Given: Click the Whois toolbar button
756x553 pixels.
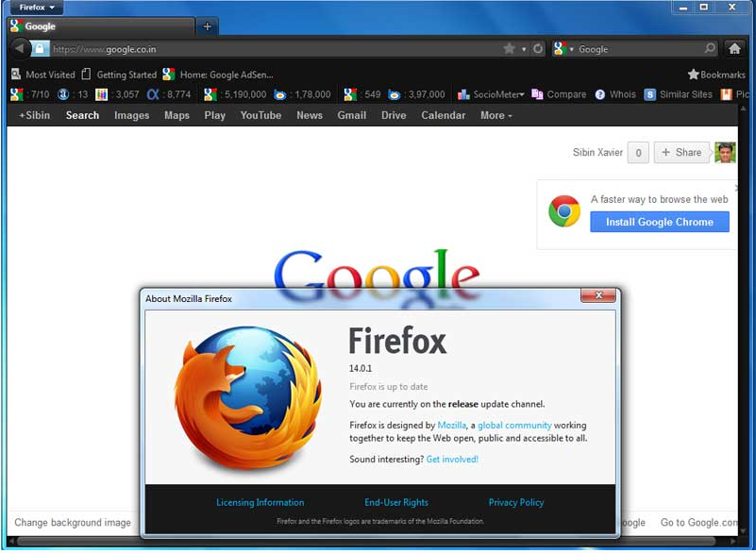Looking at the screenshot, I should pos(615,94).
